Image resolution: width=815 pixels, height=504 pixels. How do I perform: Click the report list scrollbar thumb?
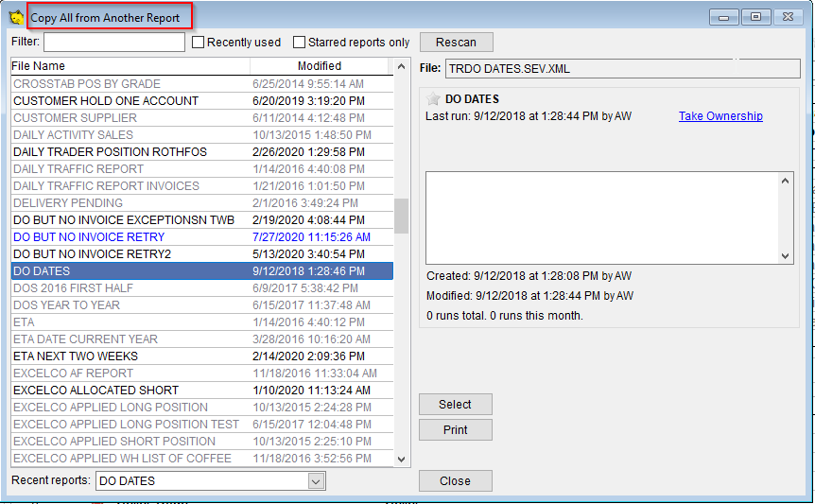coord(401,217)
